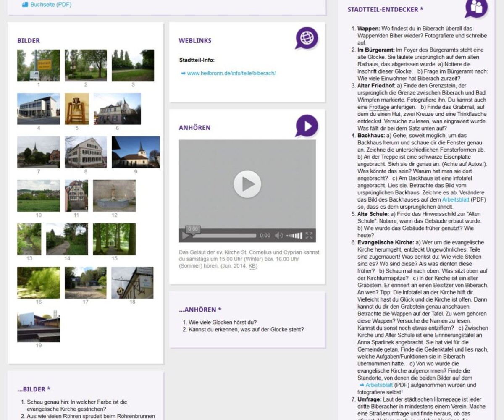
Task: Click the ANHÖREN heading above player
Action: 195,128
